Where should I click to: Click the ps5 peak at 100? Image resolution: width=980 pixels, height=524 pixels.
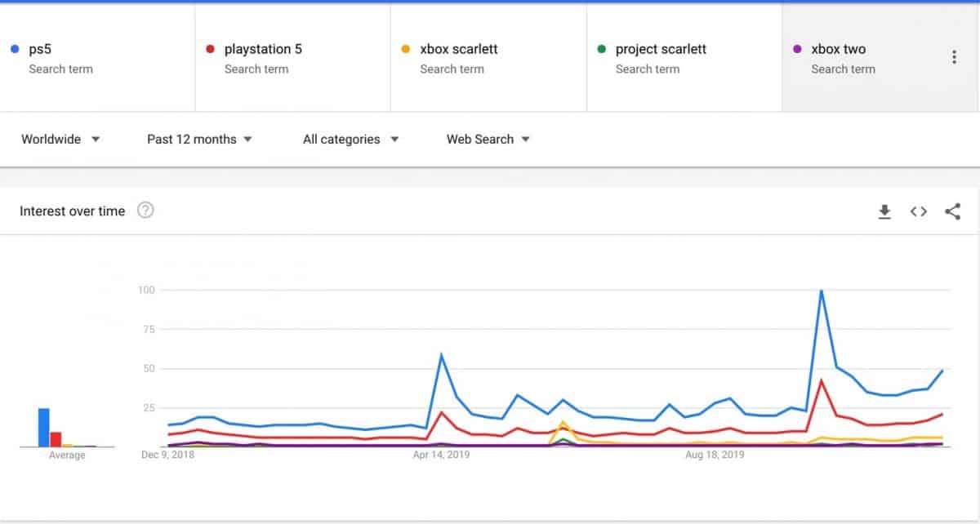821,291
